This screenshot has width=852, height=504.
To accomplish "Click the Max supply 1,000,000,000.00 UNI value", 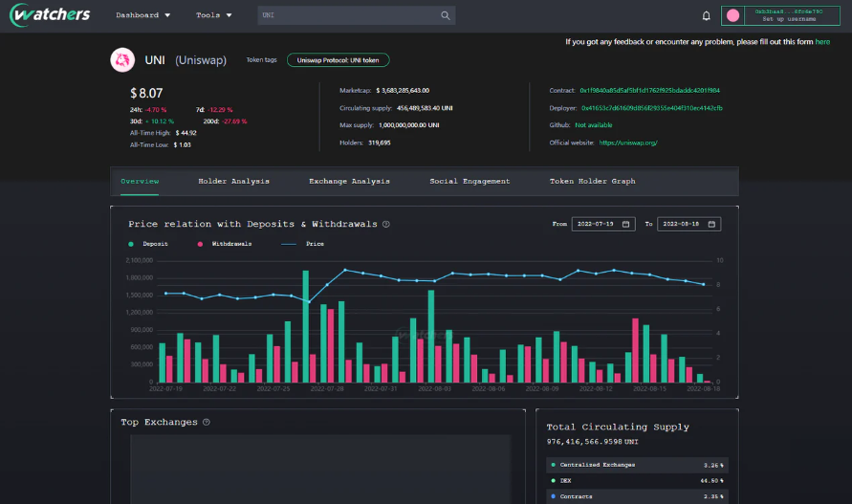I will 408,125.
